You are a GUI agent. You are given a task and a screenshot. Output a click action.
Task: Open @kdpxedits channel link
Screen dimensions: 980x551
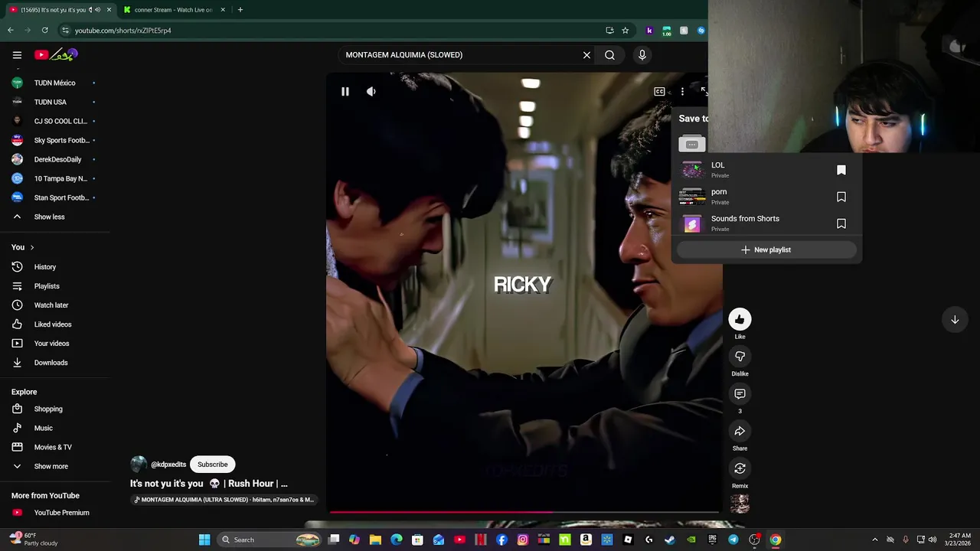tap(168, 465)
